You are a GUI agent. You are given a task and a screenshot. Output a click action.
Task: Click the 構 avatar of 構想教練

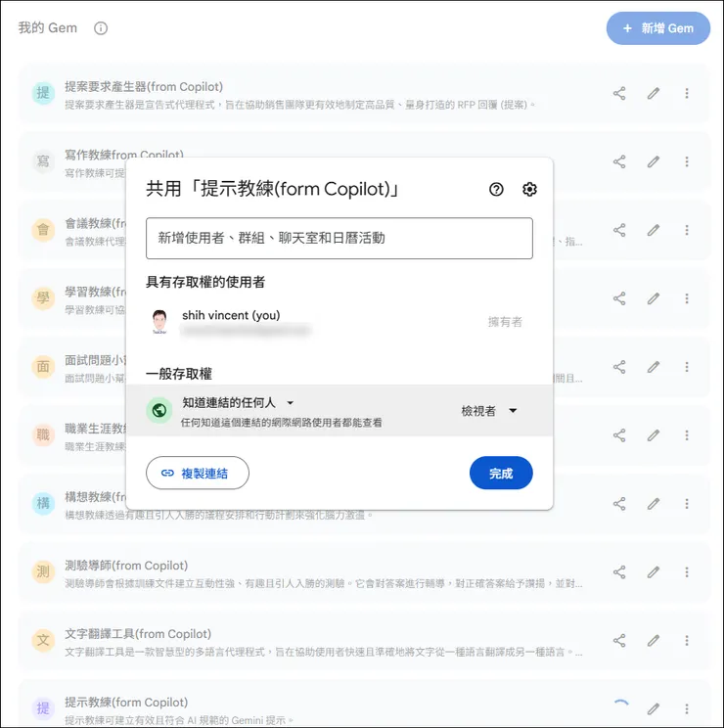click(43, 504)
